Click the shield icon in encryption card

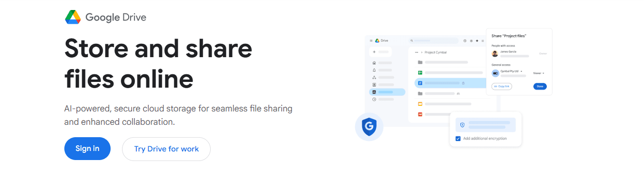tap(462, 125)
